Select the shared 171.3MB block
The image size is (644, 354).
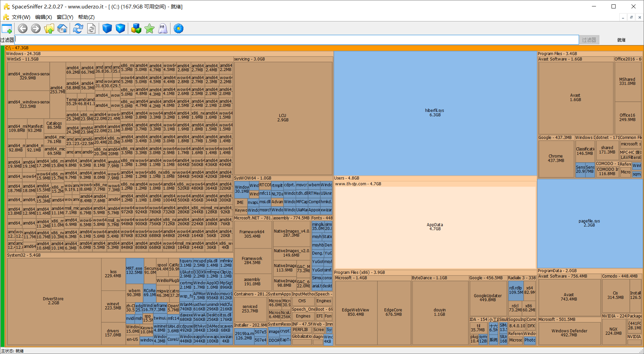point(607,150)
